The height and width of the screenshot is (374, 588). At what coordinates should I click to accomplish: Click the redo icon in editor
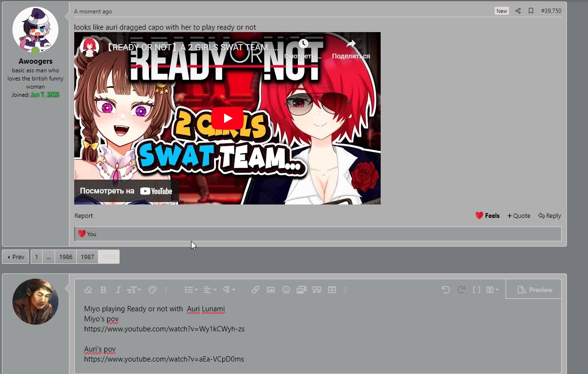(x=462, y=290)
